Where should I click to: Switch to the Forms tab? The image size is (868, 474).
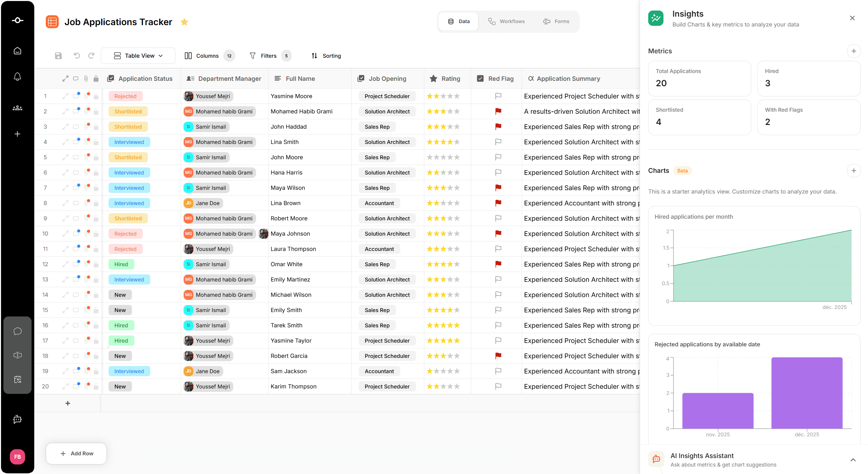556,21
